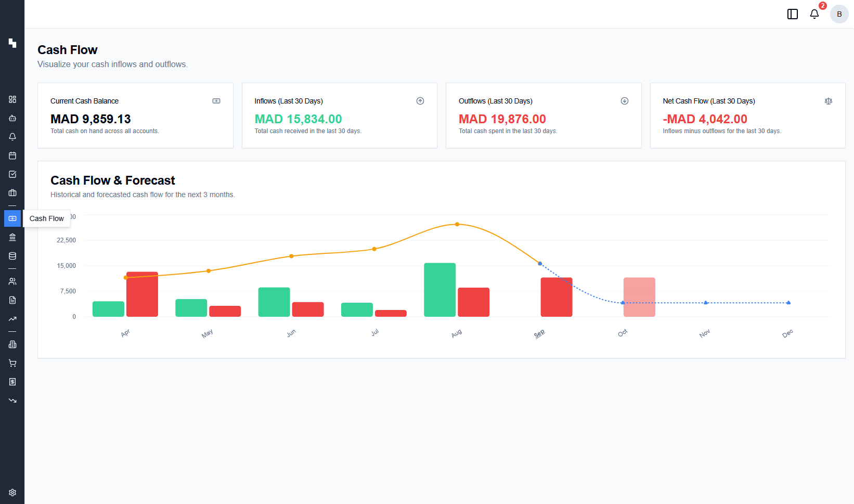Click the bell icon in the left sidebar
This screenshot has width=854, height=504.
[12, 137]
